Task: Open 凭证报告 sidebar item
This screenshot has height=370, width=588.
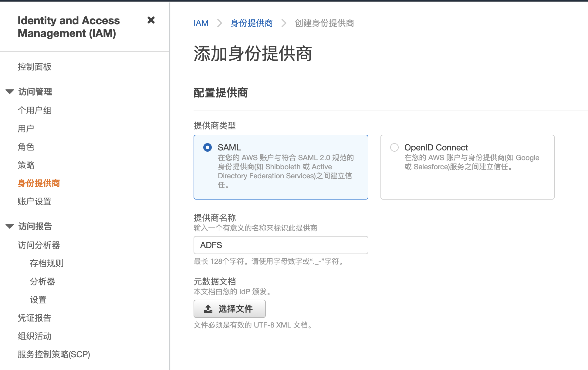Action: click(35, 318)
